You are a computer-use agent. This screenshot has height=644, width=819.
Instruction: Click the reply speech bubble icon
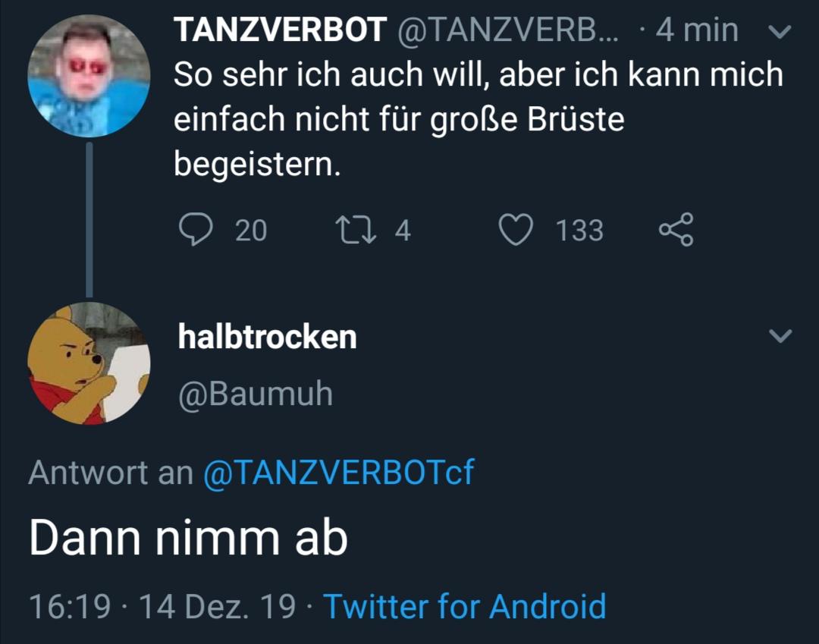[x=195, y=229]
